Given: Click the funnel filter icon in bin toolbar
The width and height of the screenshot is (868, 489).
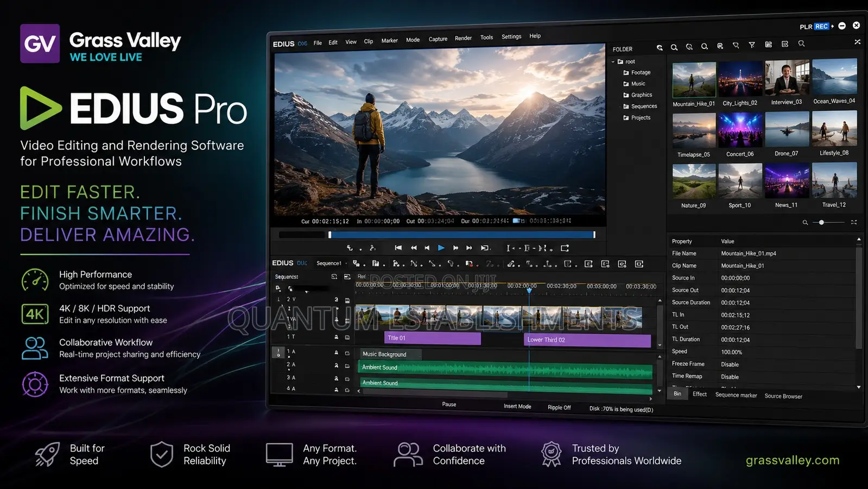Looking at the screenshot, I should coord(752,45).
